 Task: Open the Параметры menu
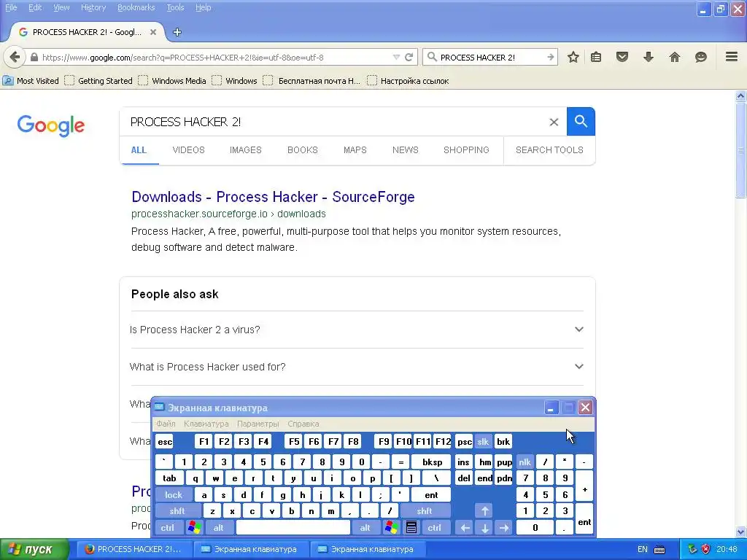[x=258, y=424]
